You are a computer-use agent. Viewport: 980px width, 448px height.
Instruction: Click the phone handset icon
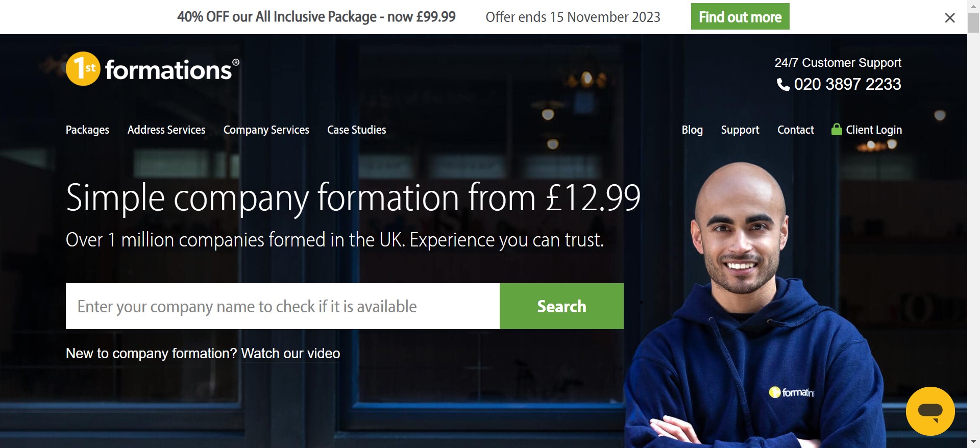(783, 84)
